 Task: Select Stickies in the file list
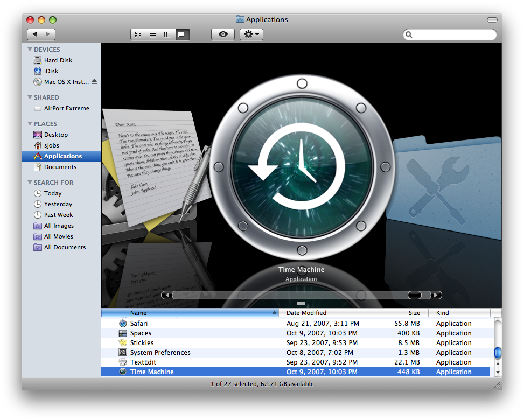coord(296,343)
